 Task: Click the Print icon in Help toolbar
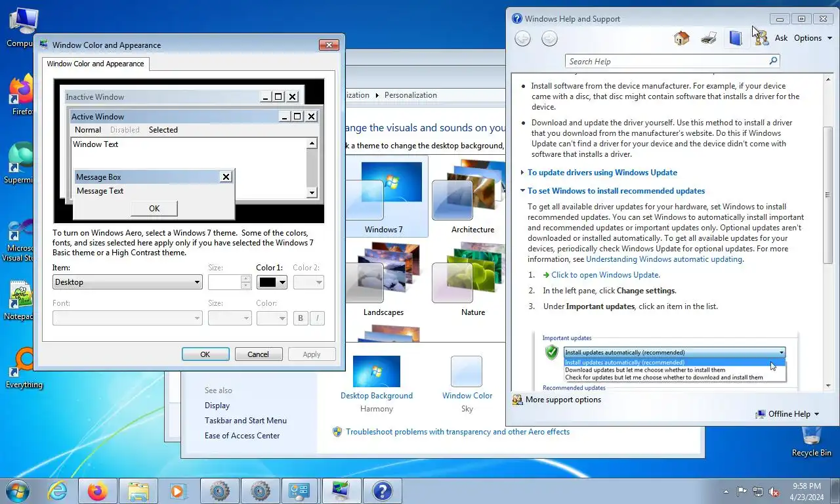(709, 38)
